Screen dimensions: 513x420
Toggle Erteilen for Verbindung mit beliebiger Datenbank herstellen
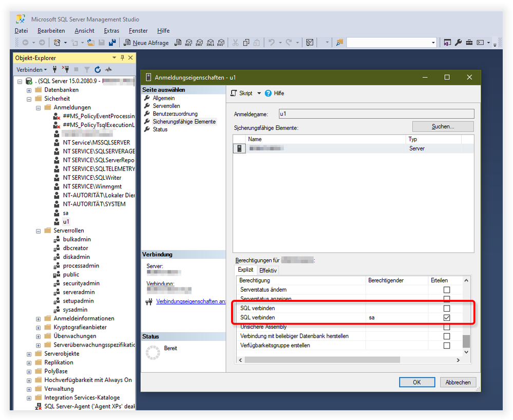[447, 336]
